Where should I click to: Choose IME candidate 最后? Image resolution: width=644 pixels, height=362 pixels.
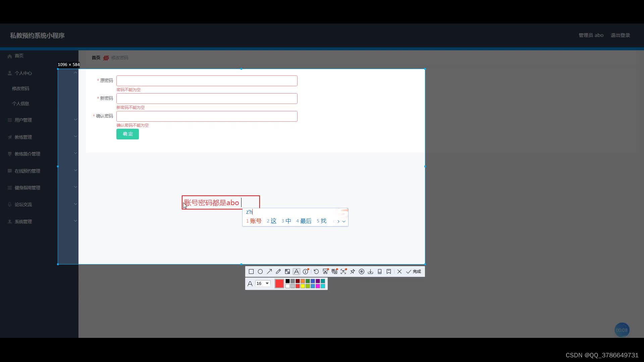[304, 221]
